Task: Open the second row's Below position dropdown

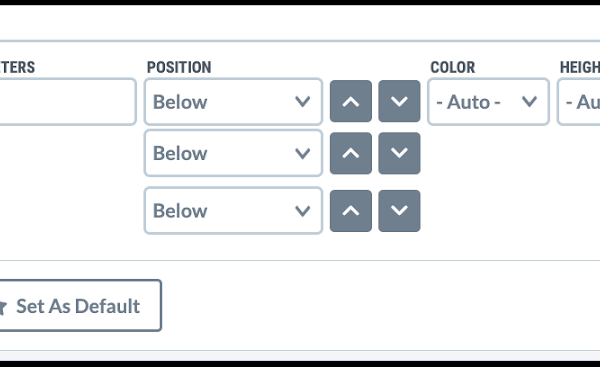Action: [233, 153]
